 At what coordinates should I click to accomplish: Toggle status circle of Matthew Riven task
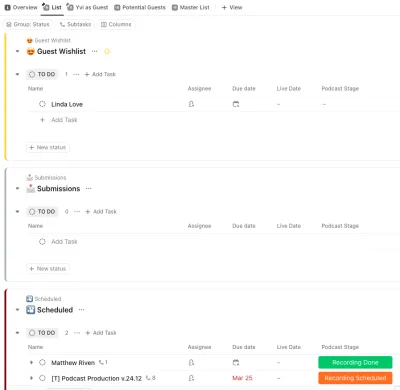(42, 362)
